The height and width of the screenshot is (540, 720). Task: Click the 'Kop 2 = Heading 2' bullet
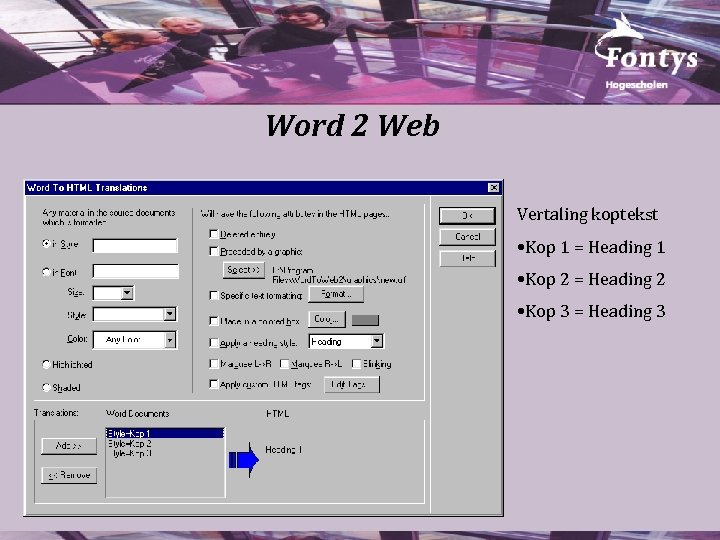pos(591,279)
